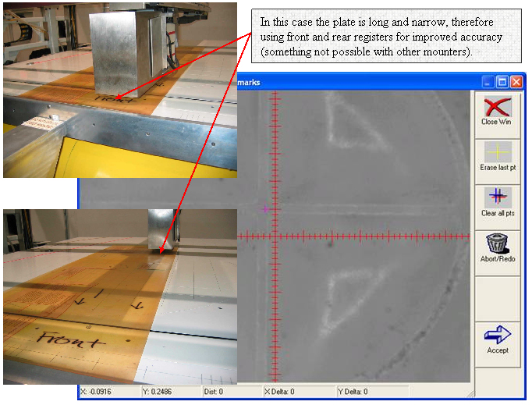The image size is (532, 405).
Task: Click the Accept arrow button
Action: pyautogui.click(x=498, y=345)
